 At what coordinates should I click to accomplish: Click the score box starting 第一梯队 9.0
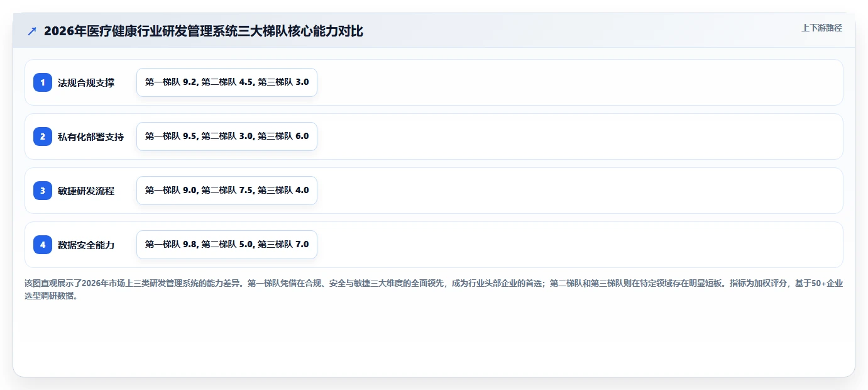(227, 191)
